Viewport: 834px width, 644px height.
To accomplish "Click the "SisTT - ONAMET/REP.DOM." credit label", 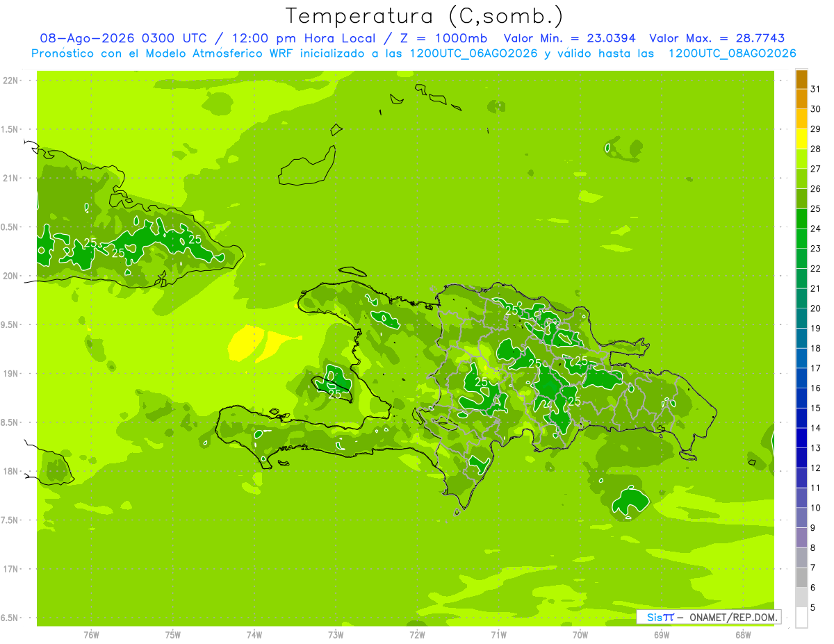I will pos(708,617).
